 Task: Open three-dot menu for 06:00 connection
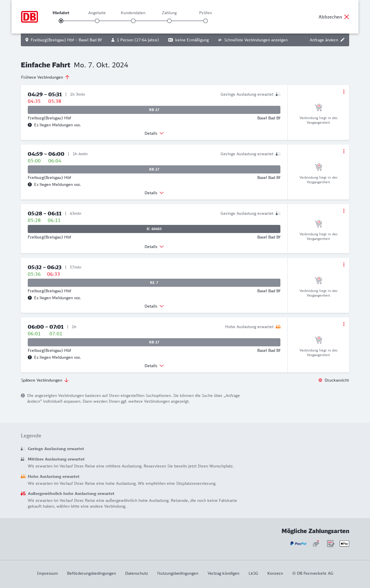[344, 324]
